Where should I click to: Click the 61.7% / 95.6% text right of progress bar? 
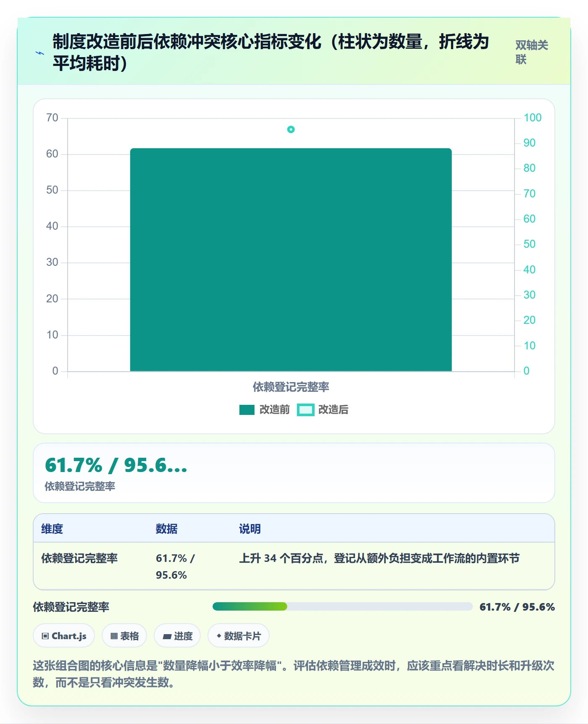point(517,607)
